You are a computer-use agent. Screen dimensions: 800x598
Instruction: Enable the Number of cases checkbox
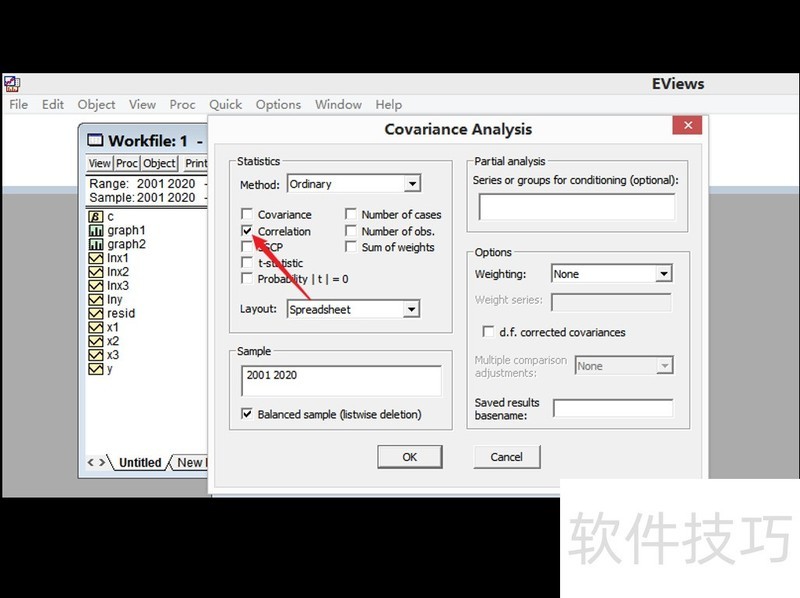(x=351, y=214)
